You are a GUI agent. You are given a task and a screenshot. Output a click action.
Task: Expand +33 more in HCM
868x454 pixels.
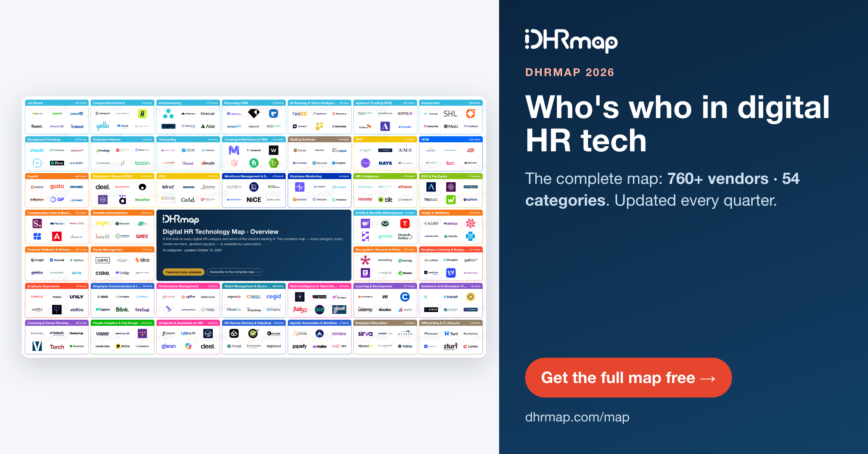[475, 139]
